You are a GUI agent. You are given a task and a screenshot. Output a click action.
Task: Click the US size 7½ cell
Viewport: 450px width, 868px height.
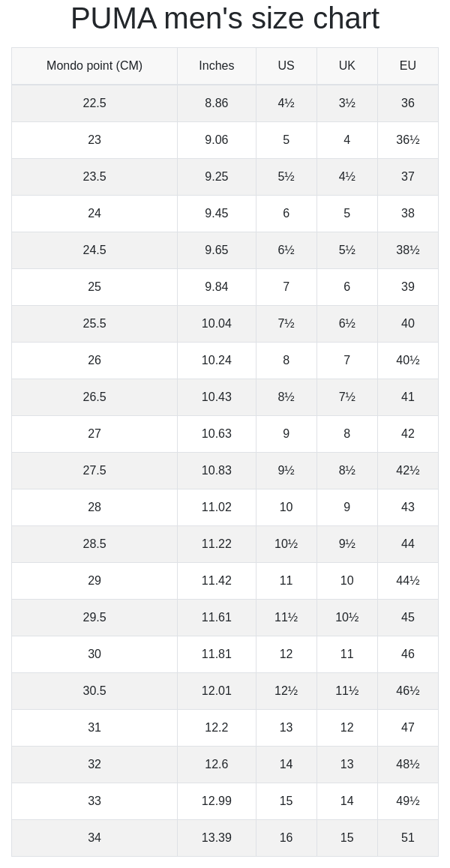(x=286, y=324)
